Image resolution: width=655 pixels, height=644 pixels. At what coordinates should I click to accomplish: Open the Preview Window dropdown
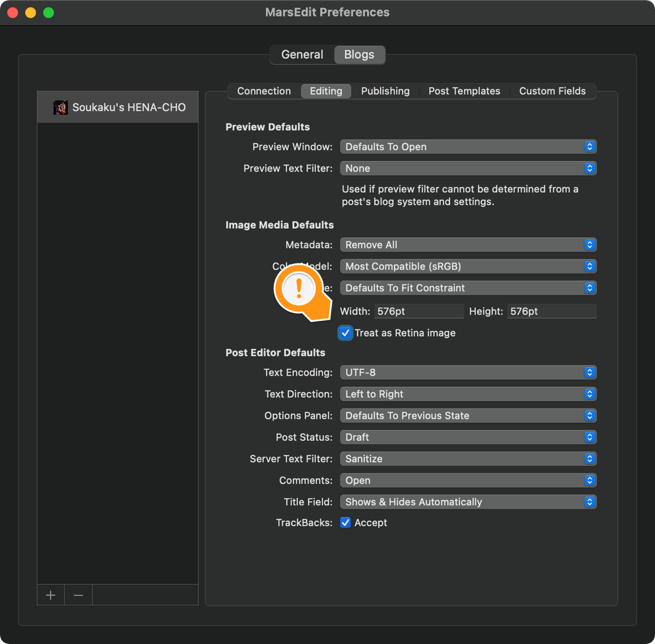coord(468,147)
